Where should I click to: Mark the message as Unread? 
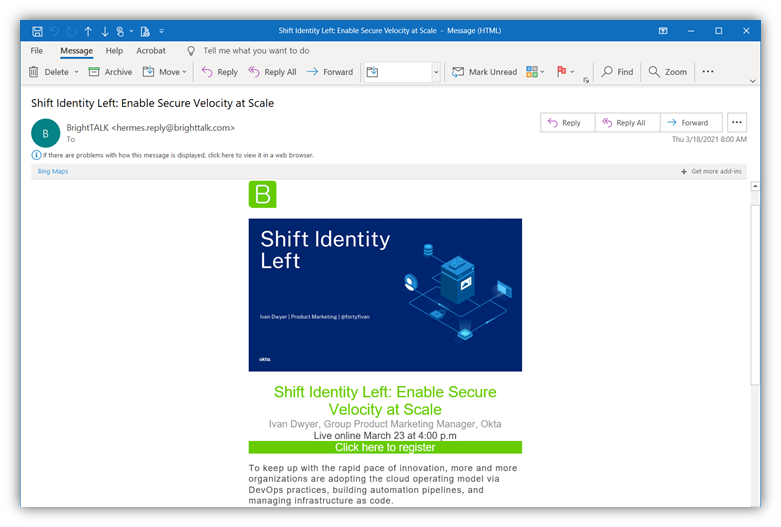(484, 72)
